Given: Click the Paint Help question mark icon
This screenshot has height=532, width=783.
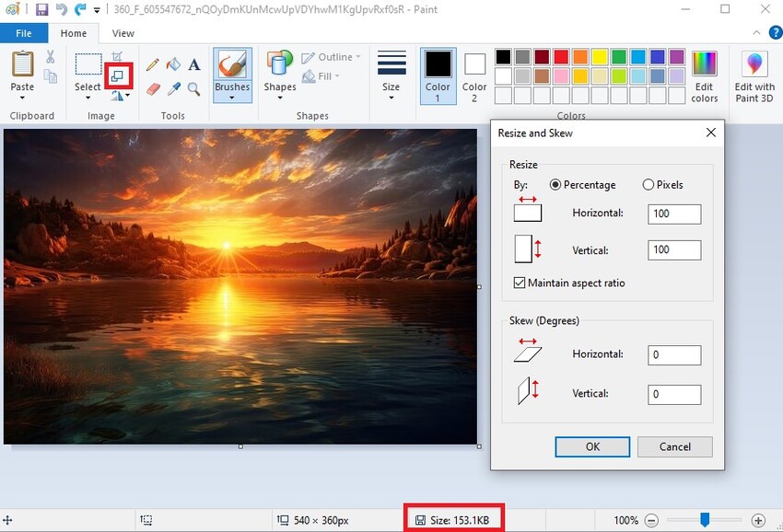Looking at the screenshot, I should [x=776, y=33].
